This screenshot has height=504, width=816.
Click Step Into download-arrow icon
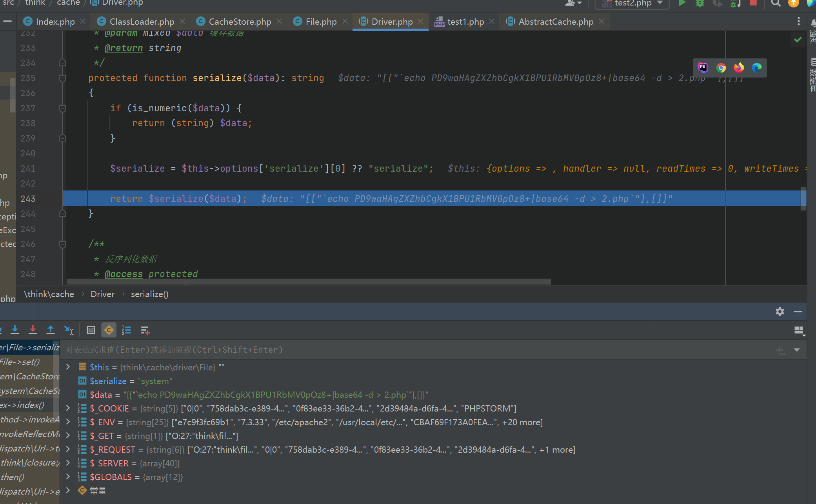(15, 330)
